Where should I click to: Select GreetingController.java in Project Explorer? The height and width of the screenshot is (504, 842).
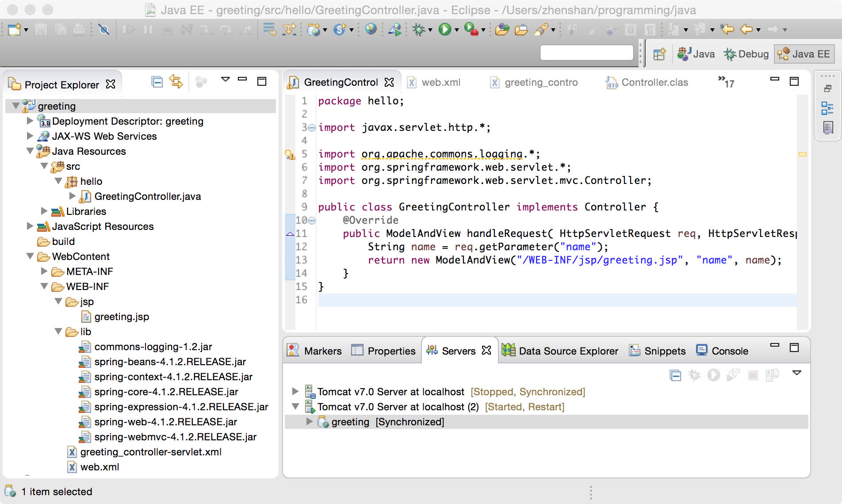(147, 196)
